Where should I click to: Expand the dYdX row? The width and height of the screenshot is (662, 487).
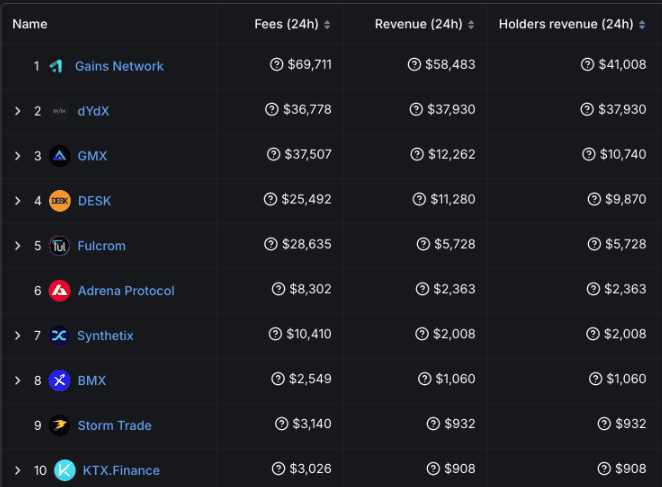(x=17, y=111)
